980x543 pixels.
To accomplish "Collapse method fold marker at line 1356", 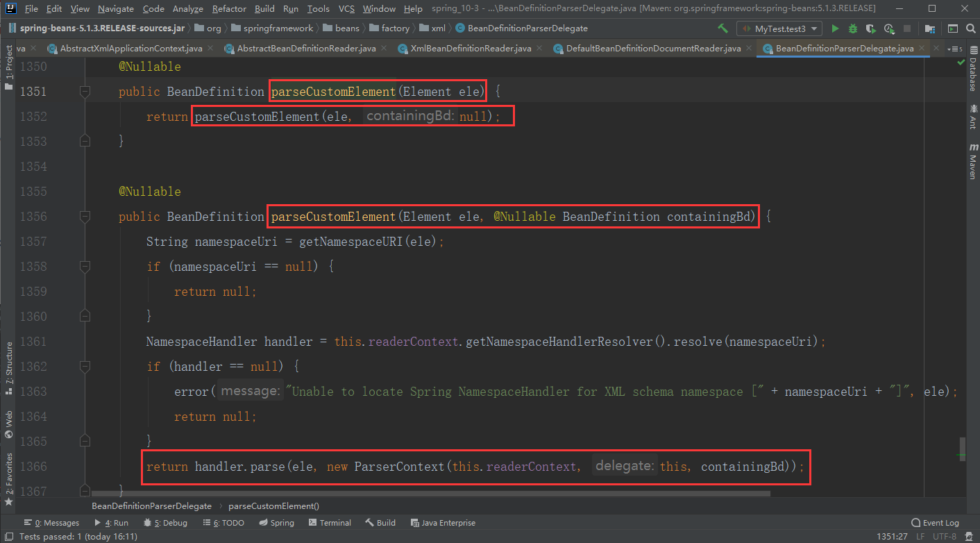I will click(x=85, y=217).
